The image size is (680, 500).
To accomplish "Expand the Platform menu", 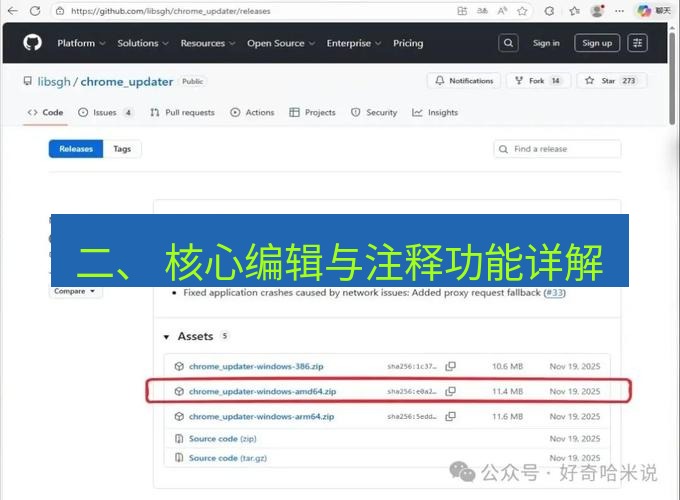I will pos(81,43).
